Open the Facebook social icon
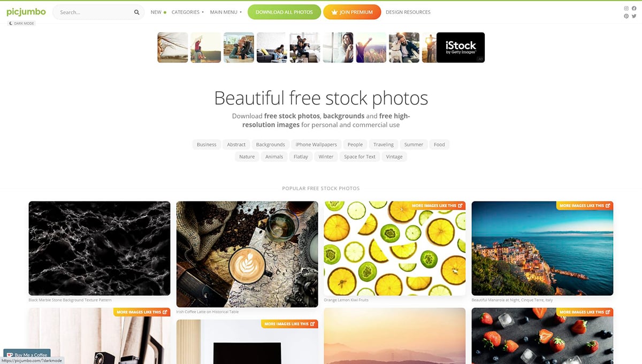 click(635, 9)
